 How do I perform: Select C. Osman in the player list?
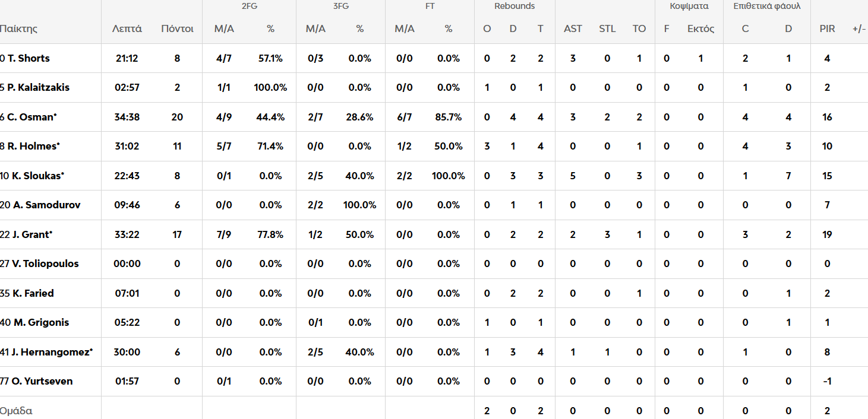pos(32,117)
